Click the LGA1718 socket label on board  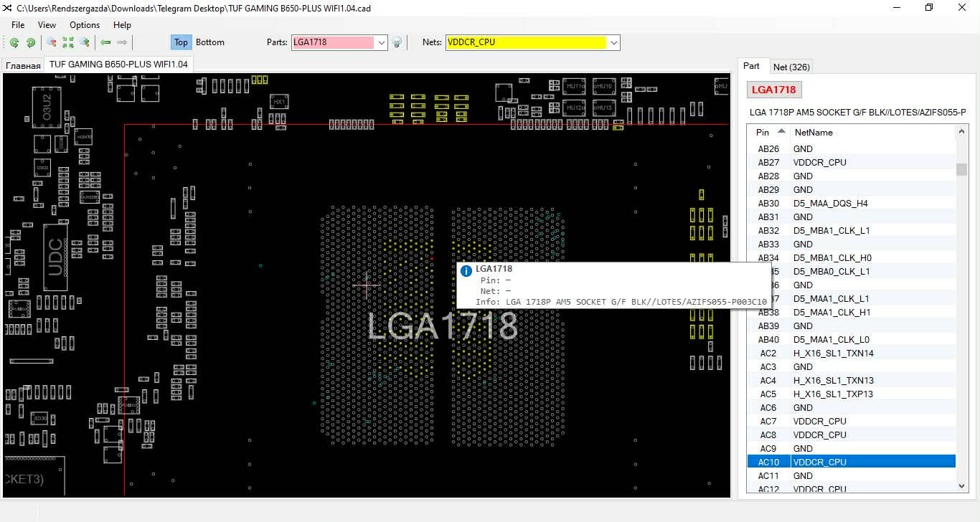442,326
